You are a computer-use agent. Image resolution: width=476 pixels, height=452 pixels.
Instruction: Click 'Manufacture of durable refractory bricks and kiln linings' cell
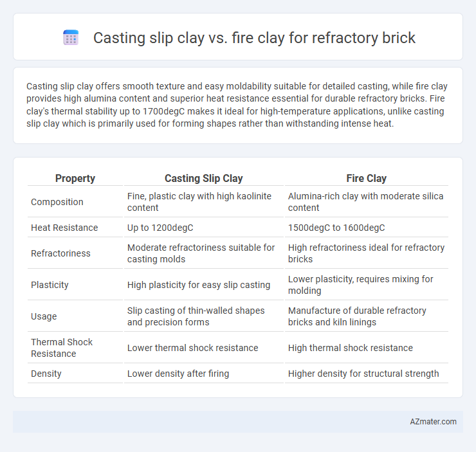coord(366,316)
